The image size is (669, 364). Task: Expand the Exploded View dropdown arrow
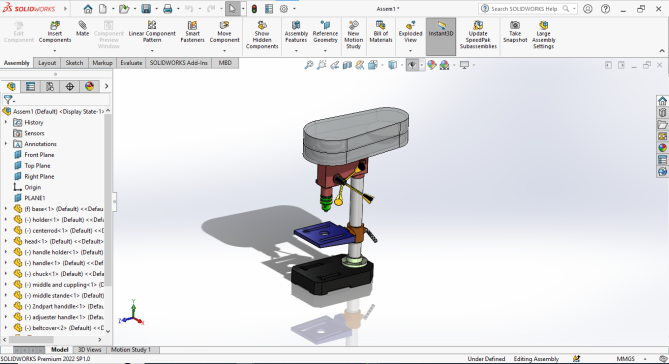[x=410, y=51]
